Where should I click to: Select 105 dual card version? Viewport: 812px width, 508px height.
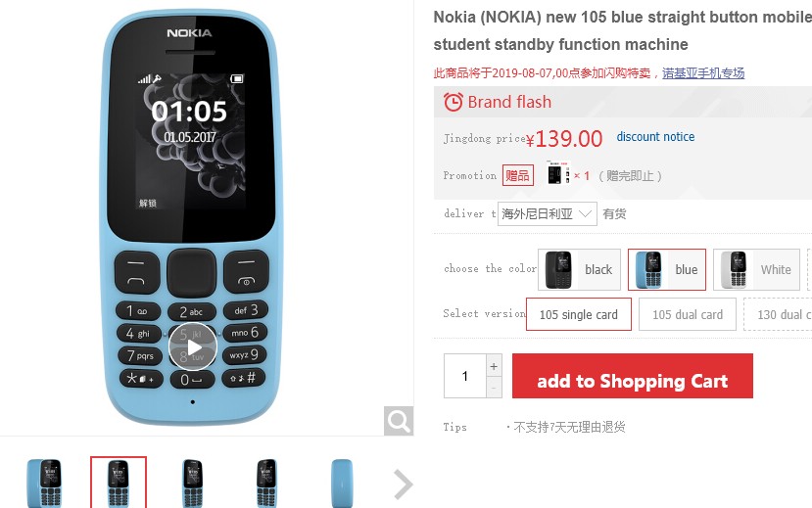688,314
